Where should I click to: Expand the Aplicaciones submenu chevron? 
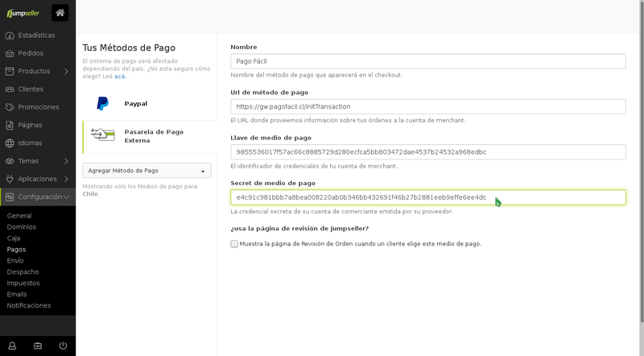[67, 180]
